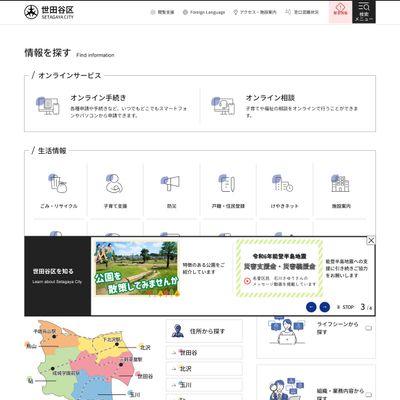Open 組織・業務内容から探す organization card
The height and width of the screenshot is (400, 400).
point(316,383)
